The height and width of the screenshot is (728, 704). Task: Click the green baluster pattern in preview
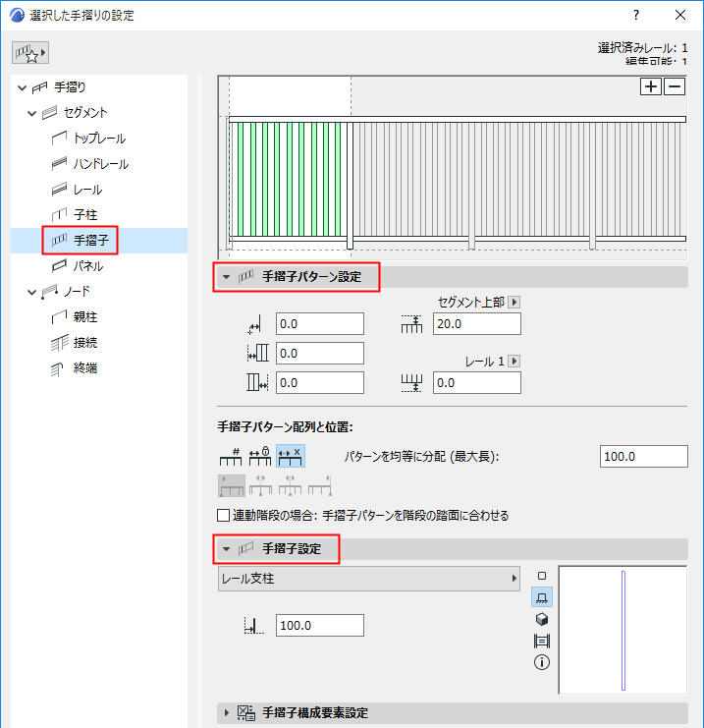coord(289,179)
